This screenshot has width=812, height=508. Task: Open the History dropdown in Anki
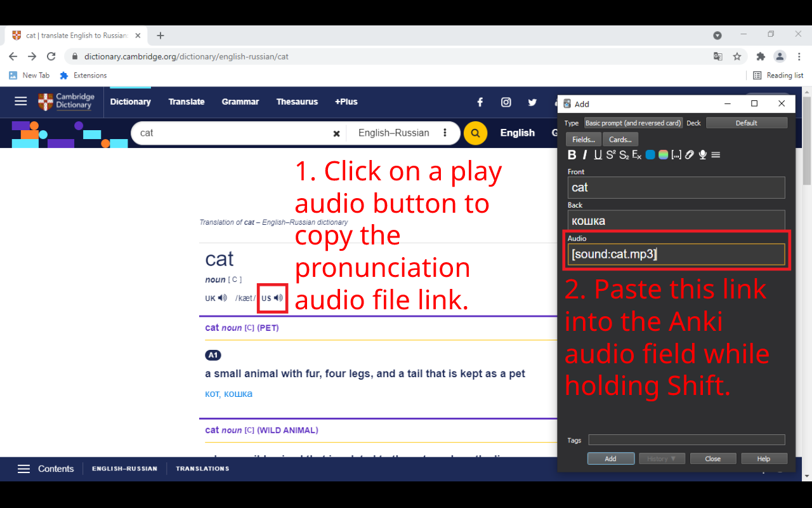(662, 458)
